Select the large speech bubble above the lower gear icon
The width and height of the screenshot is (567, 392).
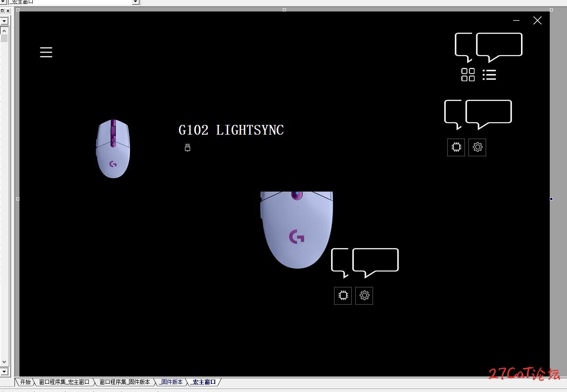(376, 263)
